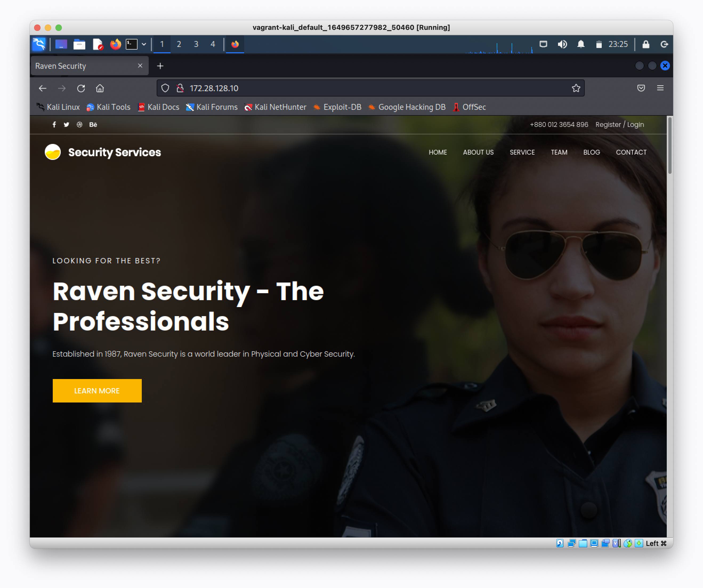Open the site permissions indicator in the address bar
Screen dimensions: 703x588
coord(180,88)
